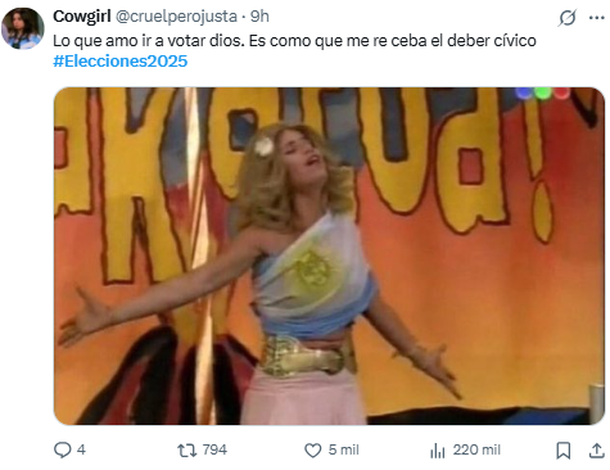This screenshot has width=610, height=470.
Task: Open the attached dancing woman GIF
Action: (329, 256)
